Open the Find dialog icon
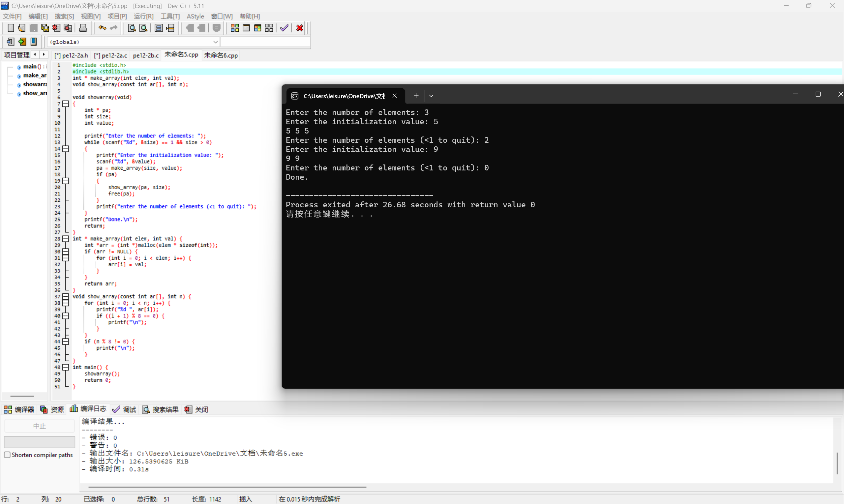The width and height of the screenshot is (844, 504). click(132, 28)
